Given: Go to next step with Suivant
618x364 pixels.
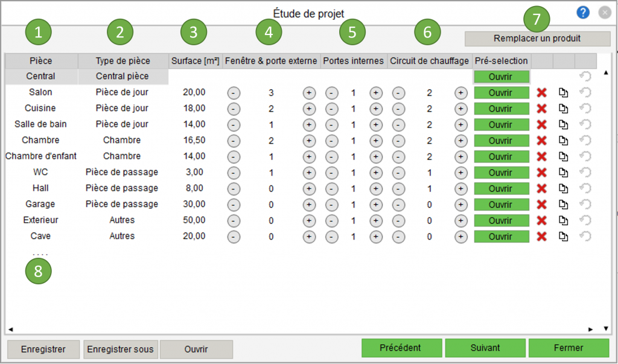Looking at the screenshot, I should (x=485, y=348).
